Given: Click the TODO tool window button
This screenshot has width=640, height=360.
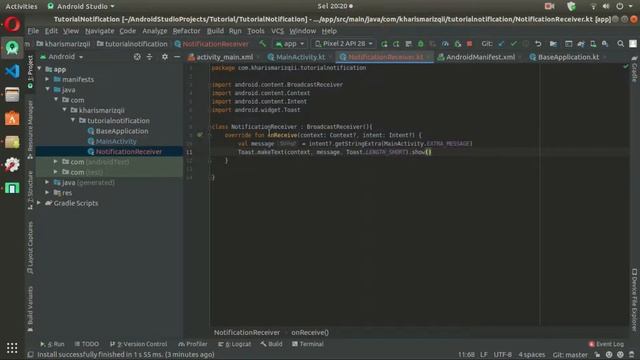Looking at the screenshot, I should (x=87, y=344).
